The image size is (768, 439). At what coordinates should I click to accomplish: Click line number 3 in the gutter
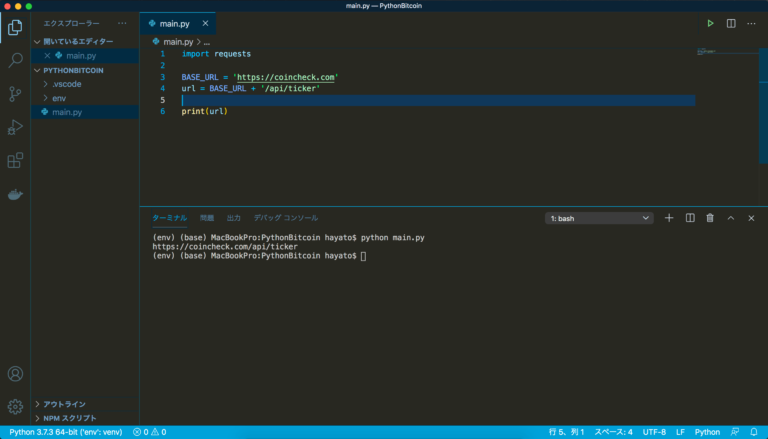(163, 77)
